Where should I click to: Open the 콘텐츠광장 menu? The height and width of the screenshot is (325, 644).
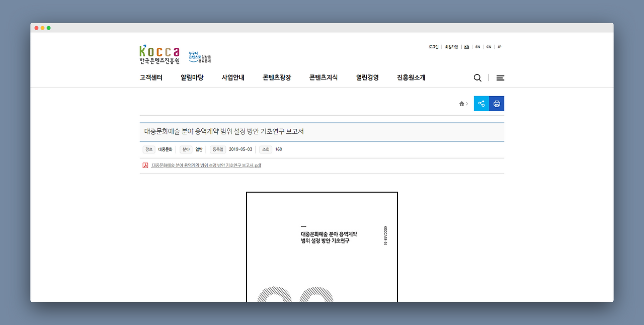tap(277, 77)
